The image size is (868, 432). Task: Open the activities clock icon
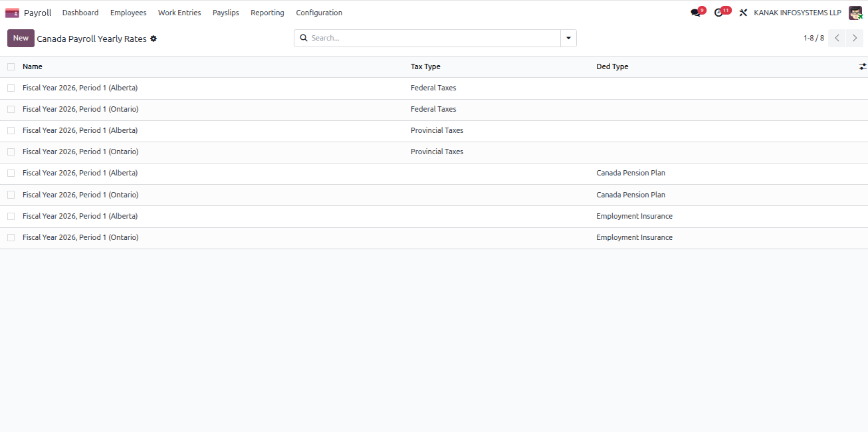point(718,13)
